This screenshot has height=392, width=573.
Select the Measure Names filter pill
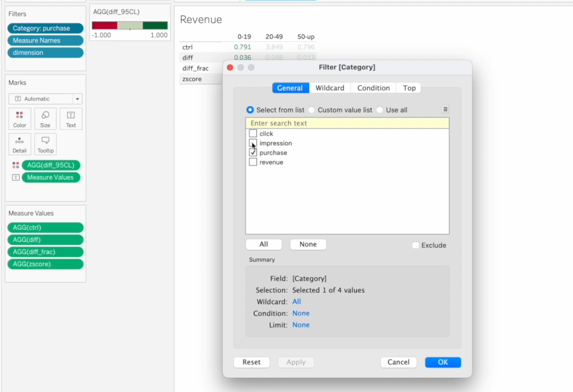pos(45,40)
